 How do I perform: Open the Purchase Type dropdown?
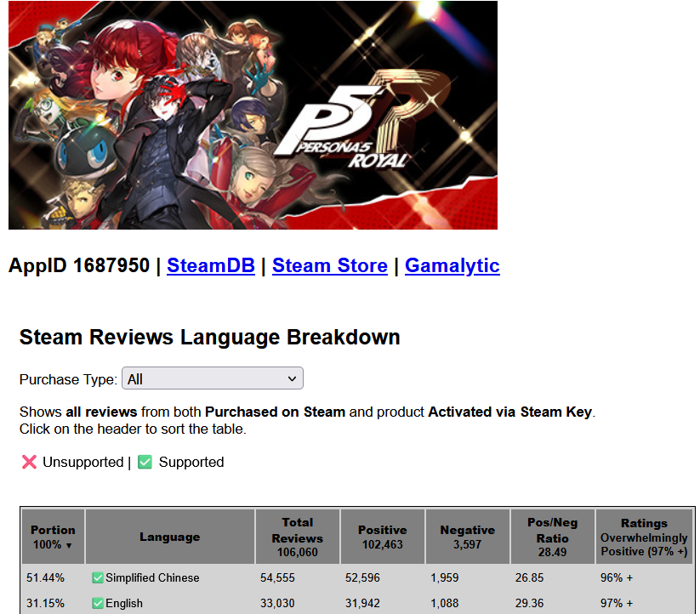[213, 378]
